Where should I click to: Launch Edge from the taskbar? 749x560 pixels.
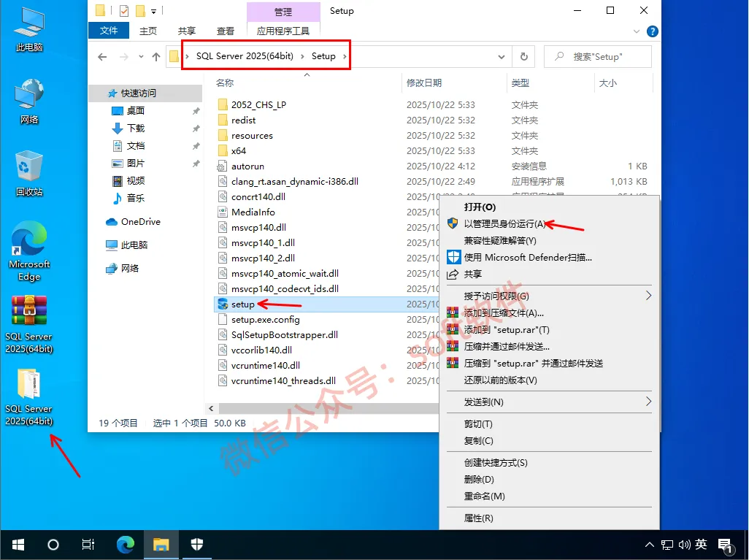(x=125, y=545)
